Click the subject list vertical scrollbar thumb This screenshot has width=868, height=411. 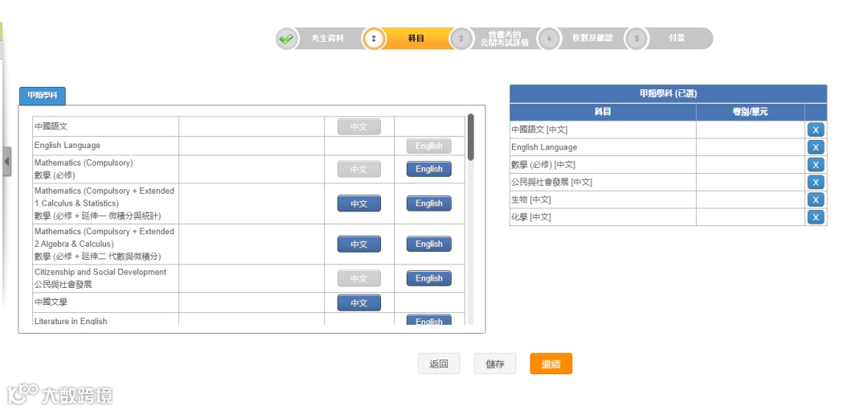[470, 137]
